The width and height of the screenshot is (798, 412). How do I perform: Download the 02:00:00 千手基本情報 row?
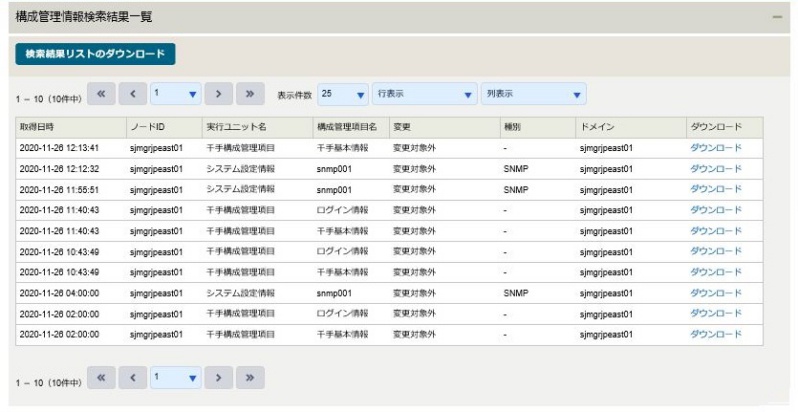(716, 334)
